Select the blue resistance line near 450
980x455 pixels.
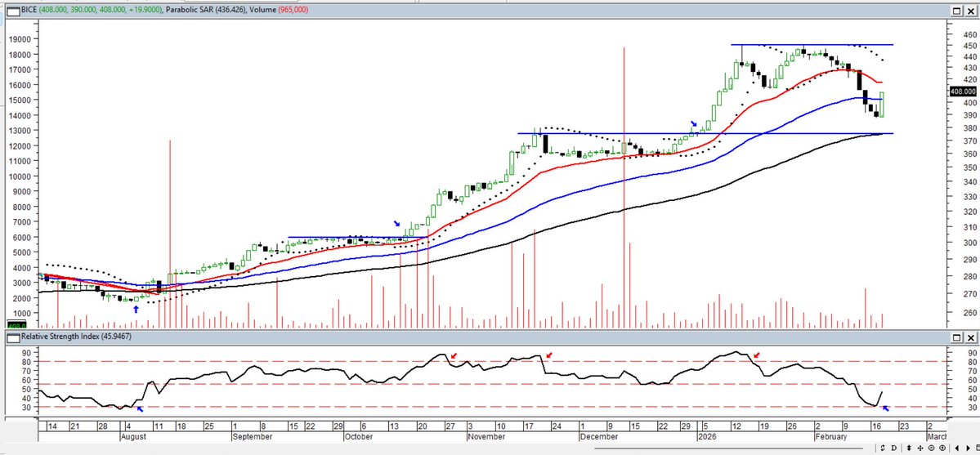[x=812, y=45]
